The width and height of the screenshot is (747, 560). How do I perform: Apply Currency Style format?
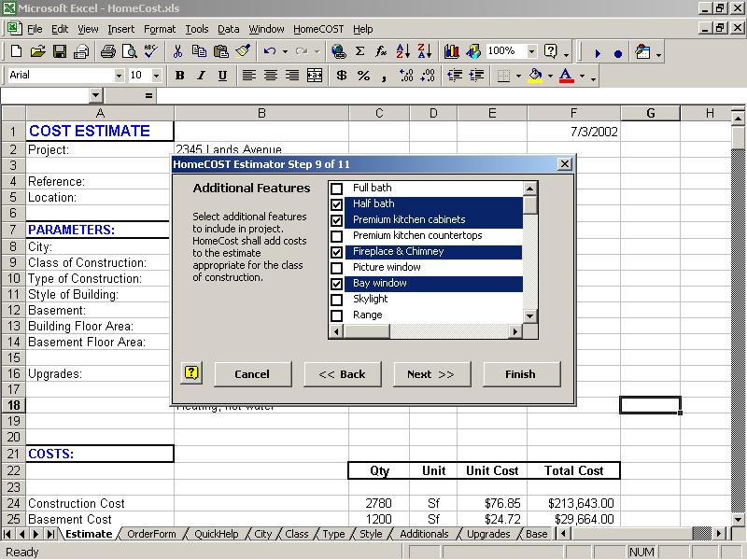click(x=341, y=76)
